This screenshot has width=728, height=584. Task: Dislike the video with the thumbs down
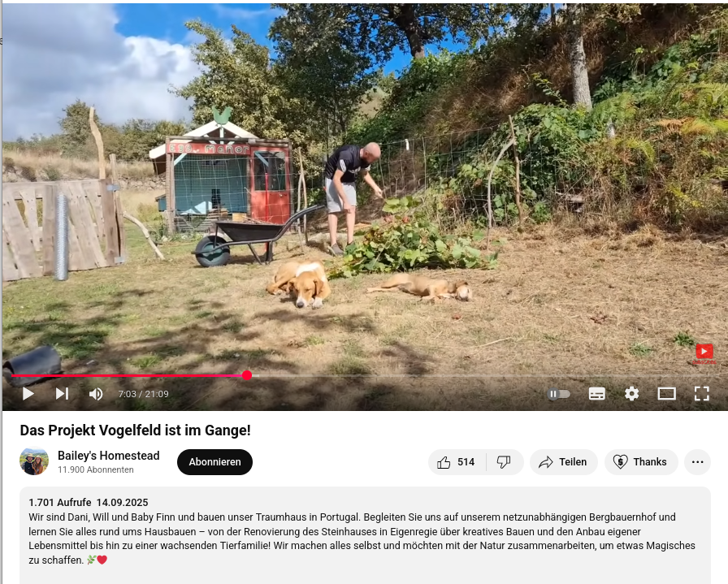tap(505, 462)
